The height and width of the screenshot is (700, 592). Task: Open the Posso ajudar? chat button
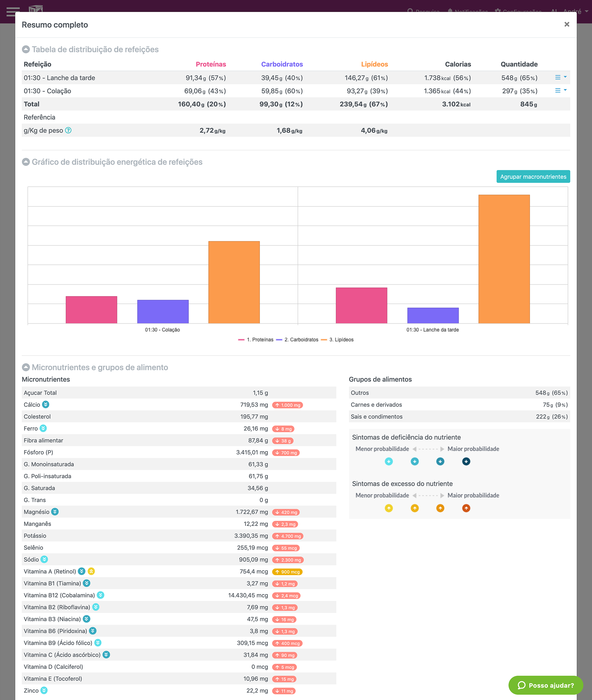[546, 685]
